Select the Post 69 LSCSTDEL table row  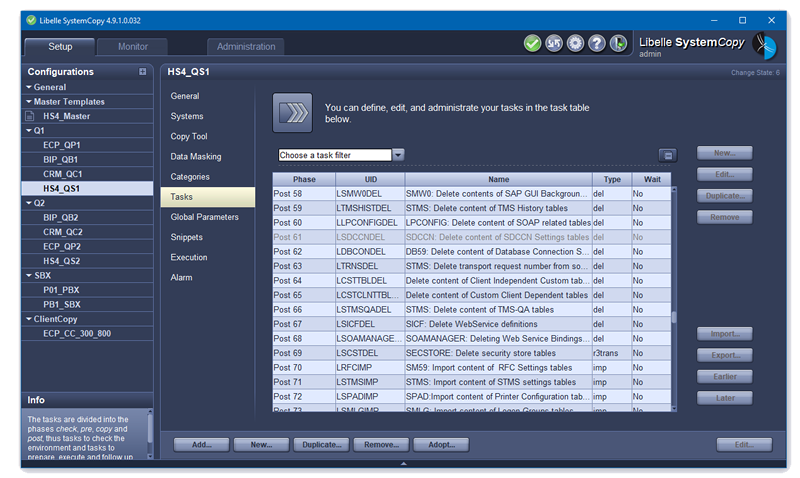point(470,353)
